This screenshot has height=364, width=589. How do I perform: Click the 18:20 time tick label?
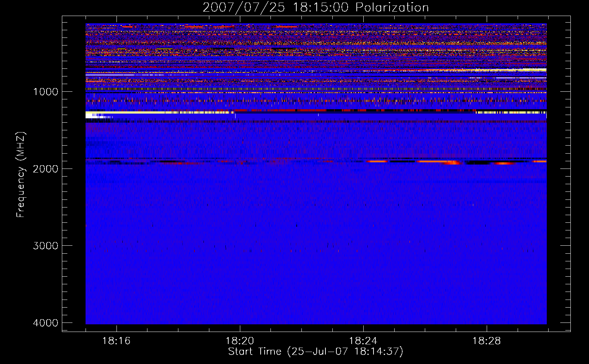[x=240, y=341]
